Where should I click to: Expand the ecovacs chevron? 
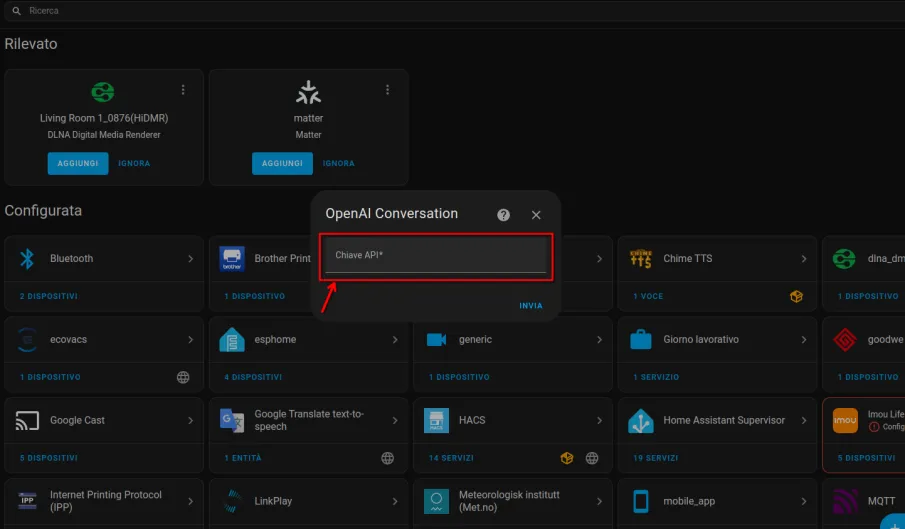click(190, 340)
